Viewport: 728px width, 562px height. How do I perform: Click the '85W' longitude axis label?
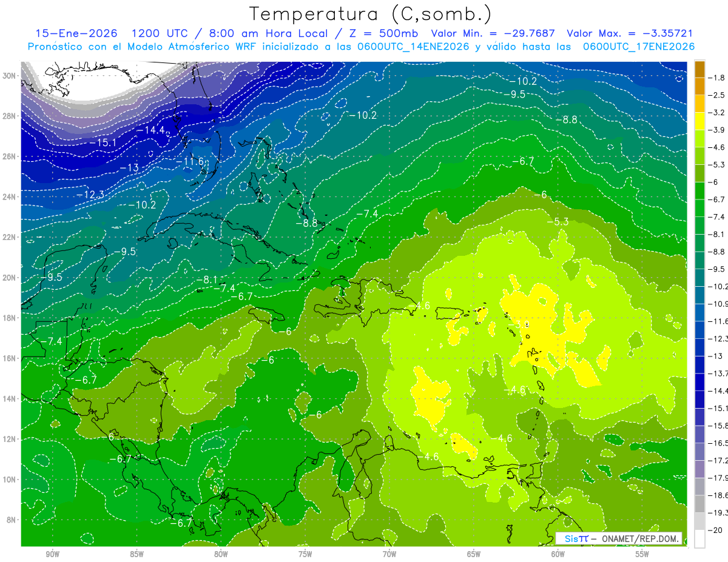(136, 554)
